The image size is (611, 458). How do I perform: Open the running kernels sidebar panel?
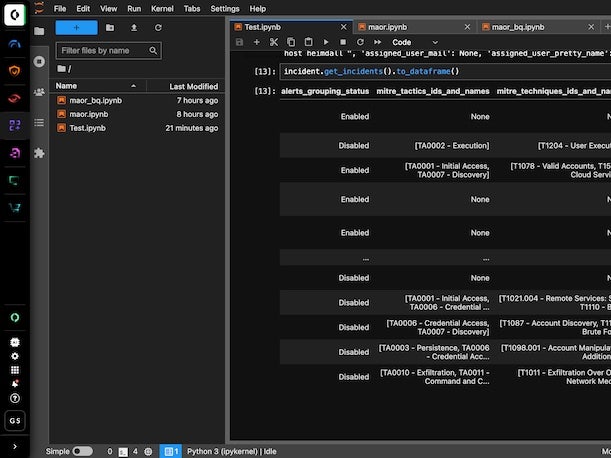(x=39, y=61)
